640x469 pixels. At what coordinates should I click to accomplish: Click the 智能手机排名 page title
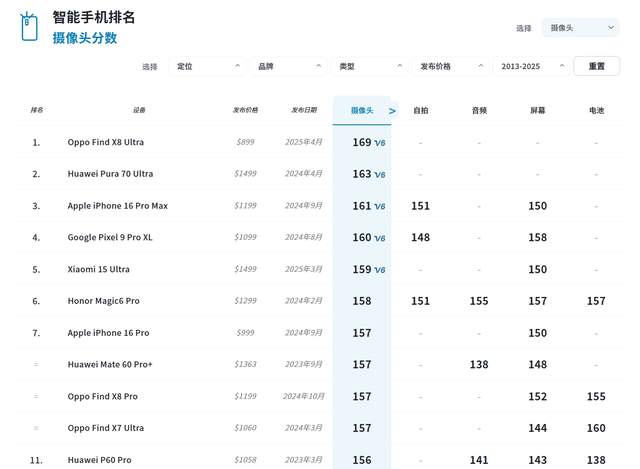(93, 17)
